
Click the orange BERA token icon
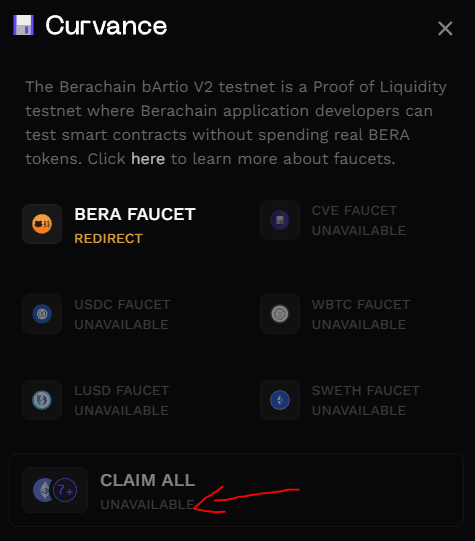[42, 224]
